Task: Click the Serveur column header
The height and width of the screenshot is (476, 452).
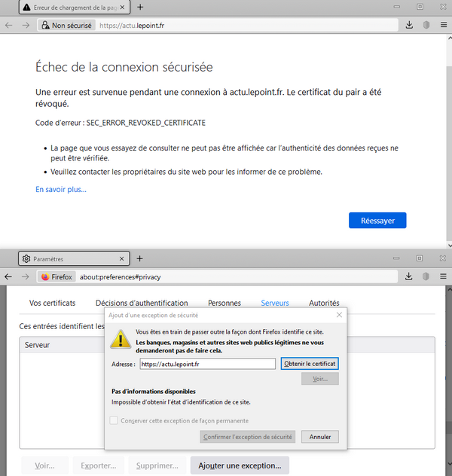Action: pos(63,345)
